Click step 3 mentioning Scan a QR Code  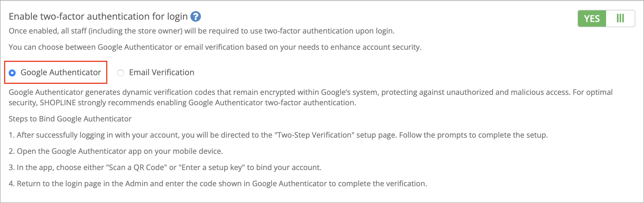point(165,167)
